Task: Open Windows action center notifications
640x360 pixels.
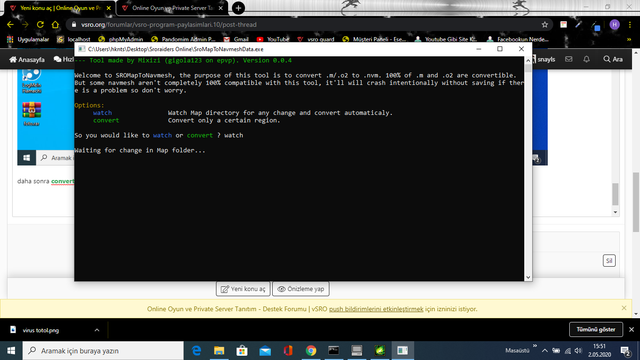Action: [x=625, y=351]
